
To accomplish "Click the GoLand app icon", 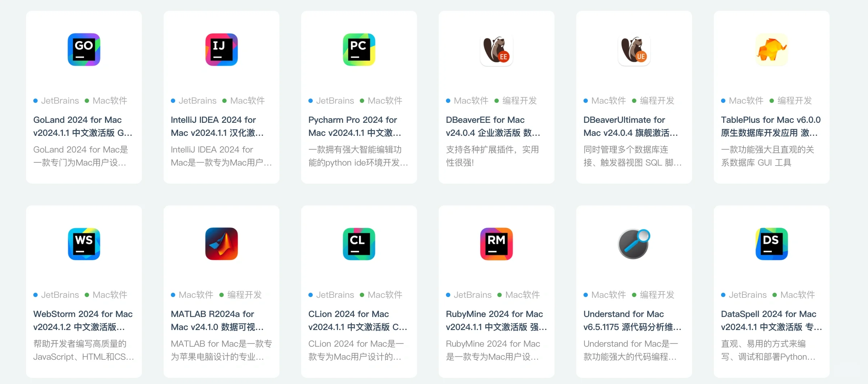I will tap(83, 50).
